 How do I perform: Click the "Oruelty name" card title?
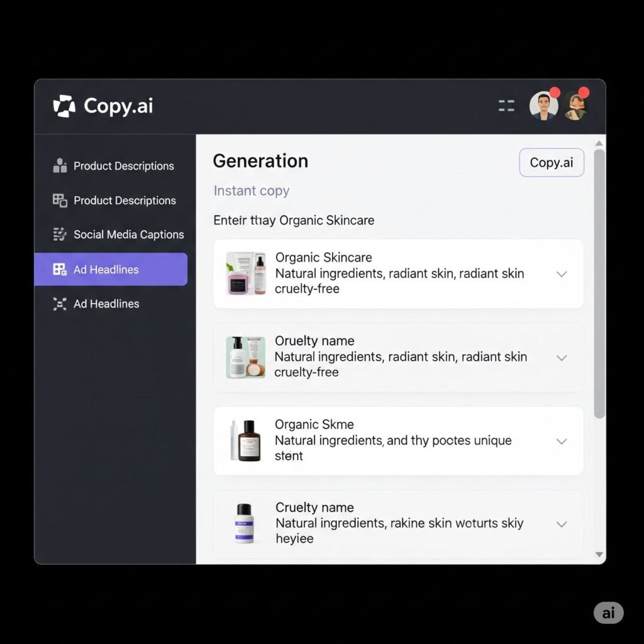coord(314,341)
